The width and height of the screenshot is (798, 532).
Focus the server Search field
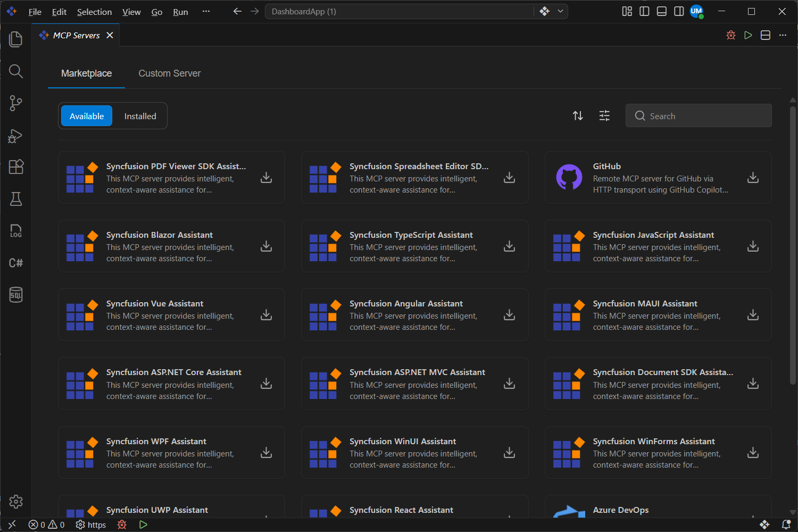[699, 115]
